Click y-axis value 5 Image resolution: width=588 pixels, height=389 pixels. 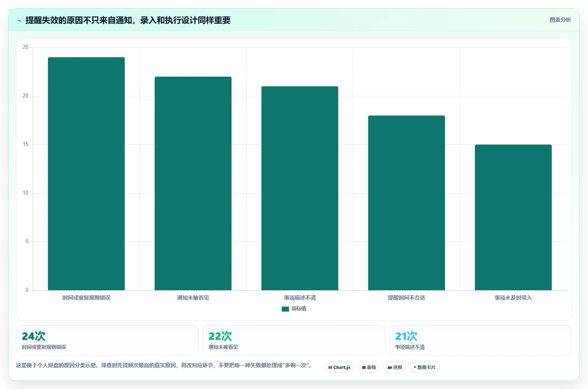[27, 241]
